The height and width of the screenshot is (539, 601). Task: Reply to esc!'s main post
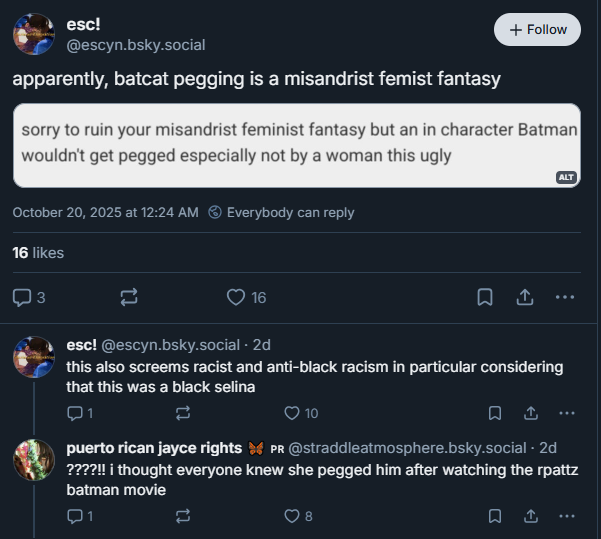[29, 297]
